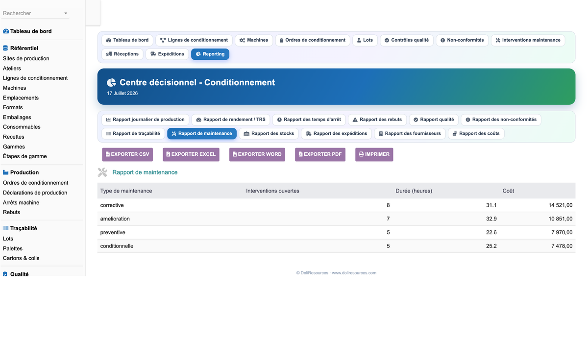Click the Qualité icon in sidebar
Image resolution: width=588 pixels, height=364 pixels.
pos(5,274)
